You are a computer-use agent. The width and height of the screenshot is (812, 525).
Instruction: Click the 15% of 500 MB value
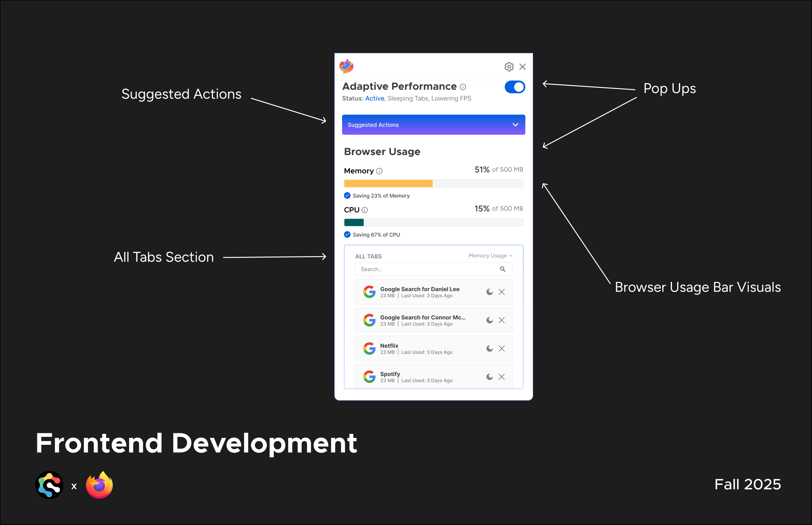coord(499,209)
